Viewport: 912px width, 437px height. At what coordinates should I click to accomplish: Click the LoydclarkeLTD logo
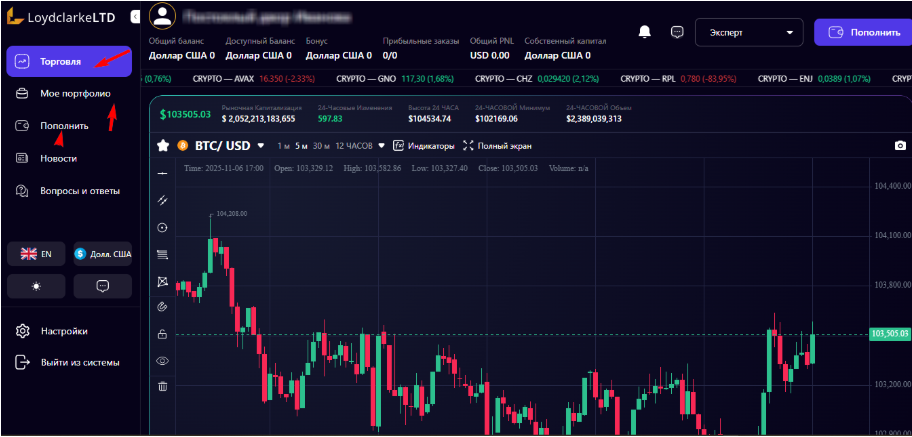click(x=61, y=17)
